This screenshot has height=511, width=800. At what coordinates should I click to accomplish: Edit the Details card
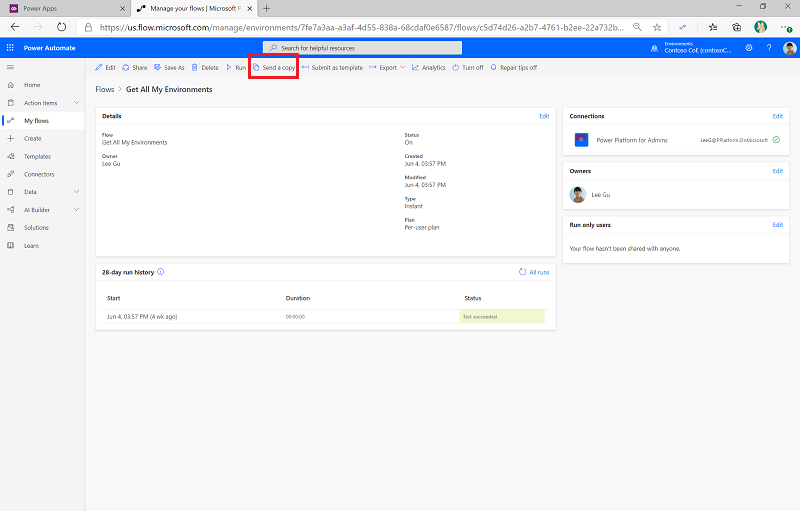click(544, 116)
